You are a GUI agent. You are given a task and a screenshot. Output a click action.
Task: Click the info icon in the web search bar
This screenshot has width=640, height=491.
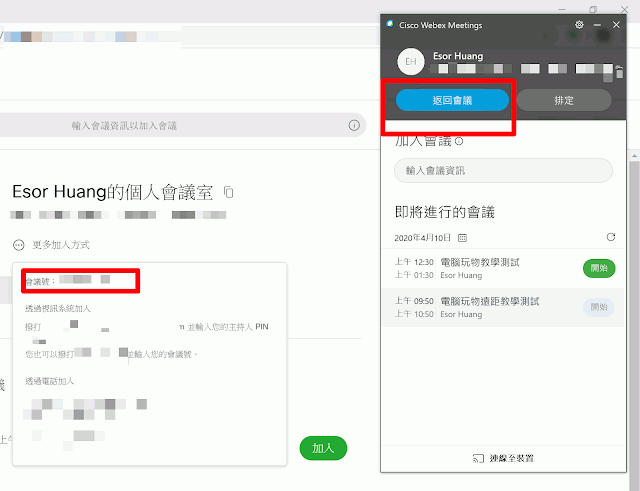tap(354, 125)
